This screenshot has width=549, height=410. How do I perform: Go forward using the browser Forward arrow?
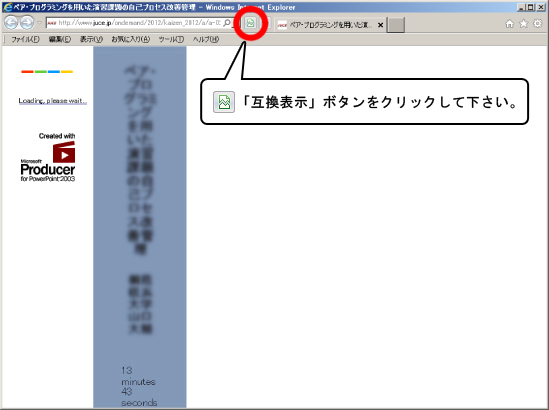pos(27,23)
